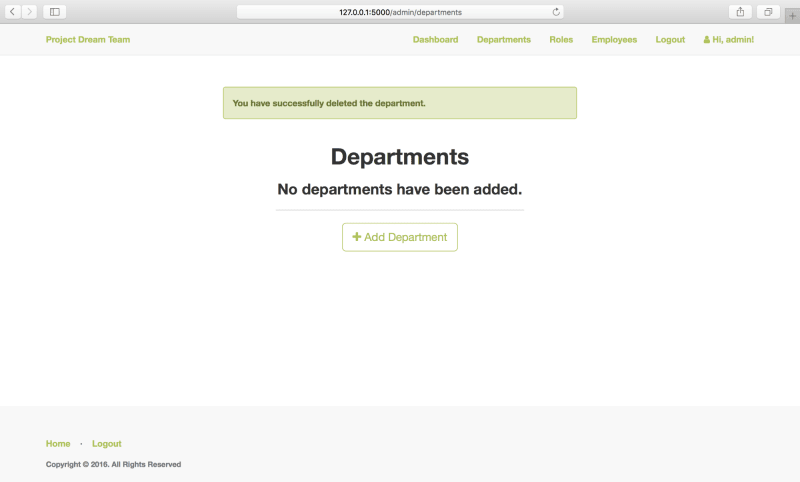
Task: Log out via the top navigation Logout
Action: [x=670, y=39]
